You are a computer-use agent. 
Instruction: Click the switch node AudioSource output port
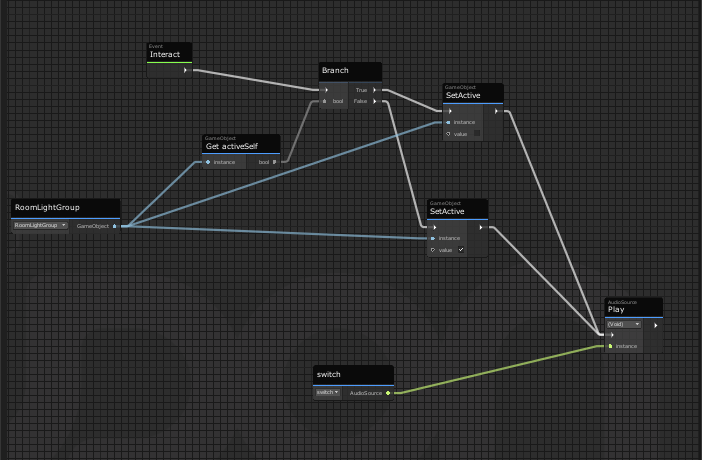point(388,393)
